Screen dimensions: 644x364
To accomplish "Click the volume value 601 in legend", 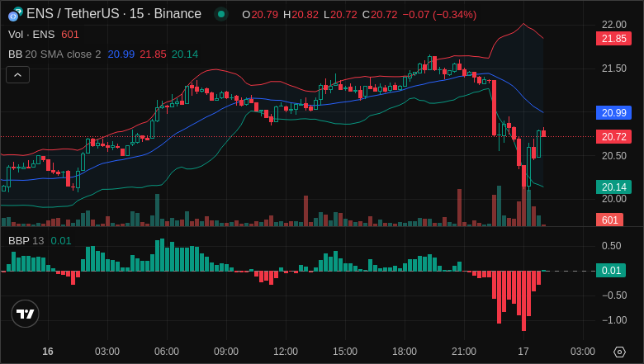I will tap(70, 35).
